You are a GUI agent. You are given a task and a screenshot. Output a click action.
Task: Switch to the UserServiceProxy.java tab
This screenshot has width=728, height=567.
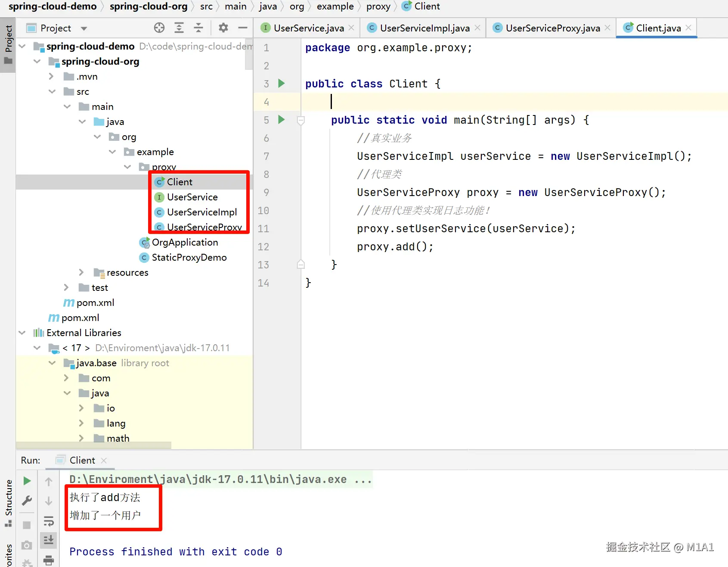click(x=551, y=28)
